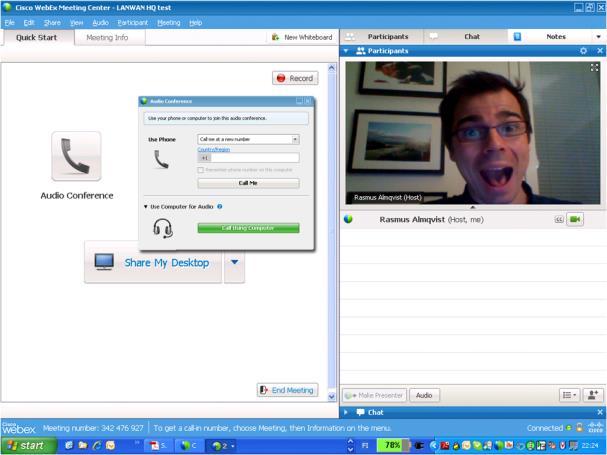Expand the video to full screen
The height and width of the screenshot is (455, 607).
[x=595, y=68]
